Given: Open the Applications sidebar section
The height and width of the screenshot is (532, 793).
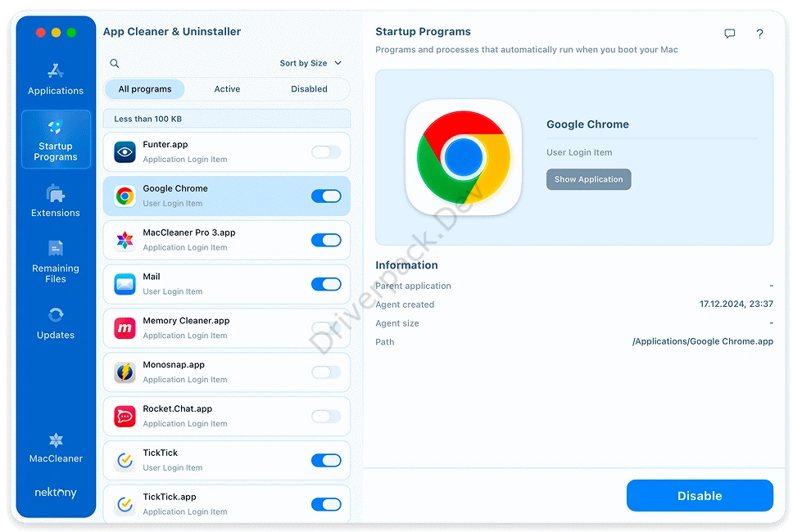Looking at the screenshot, I should pyautogui.click(x=56, y=79).
